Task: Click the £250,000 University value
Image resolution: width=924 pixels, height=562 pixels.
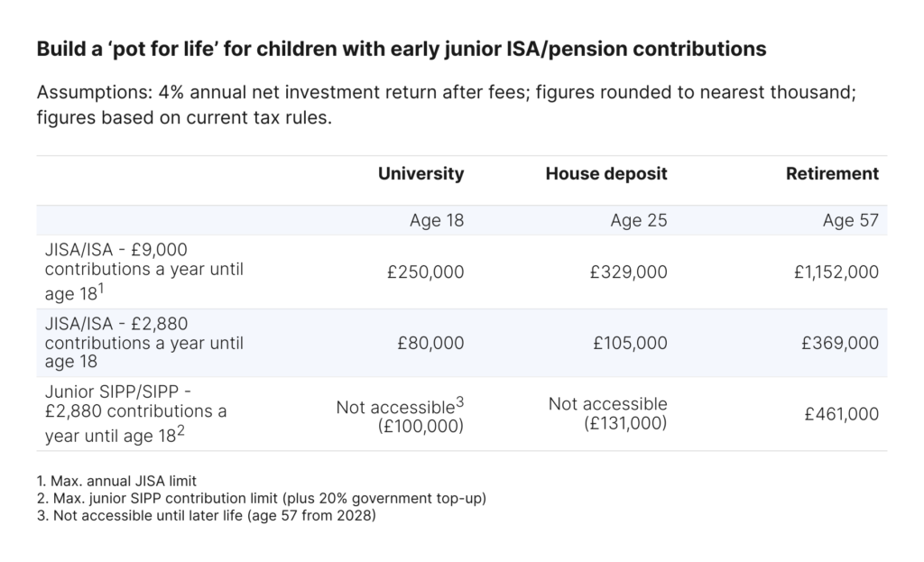Action: click(x=426, y=272)
